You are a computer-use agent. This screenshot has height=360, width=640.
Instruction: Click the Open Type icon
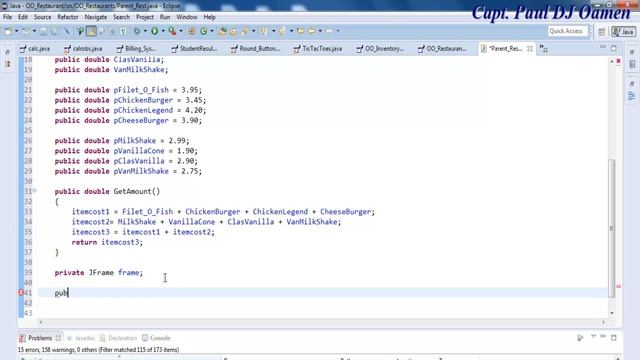pyautogui.click(x=222, y=31)
